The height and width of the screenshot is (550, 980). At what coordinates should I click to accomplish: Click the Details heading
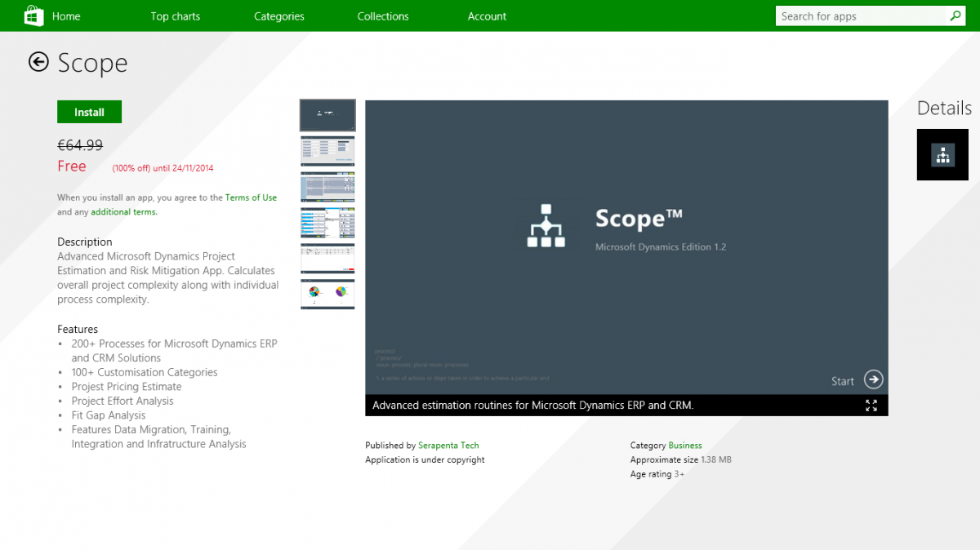coord(944,108)
